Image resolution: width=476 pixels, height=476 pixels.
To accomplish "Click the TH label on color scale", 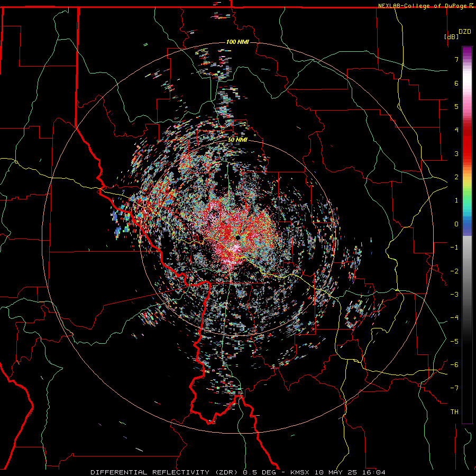I will pyautogui.click(x=454, y=412).
